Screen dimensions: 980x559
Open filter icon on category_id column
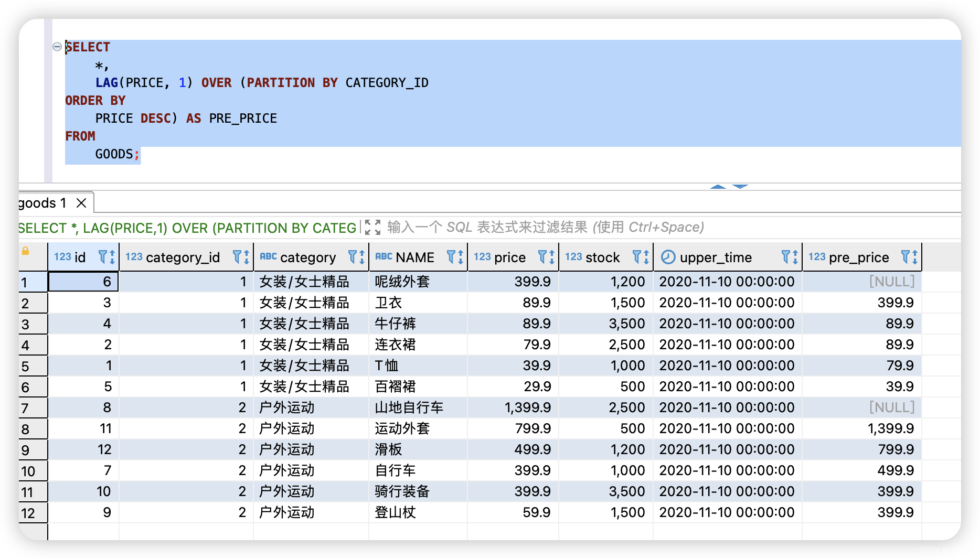[237, 257]
